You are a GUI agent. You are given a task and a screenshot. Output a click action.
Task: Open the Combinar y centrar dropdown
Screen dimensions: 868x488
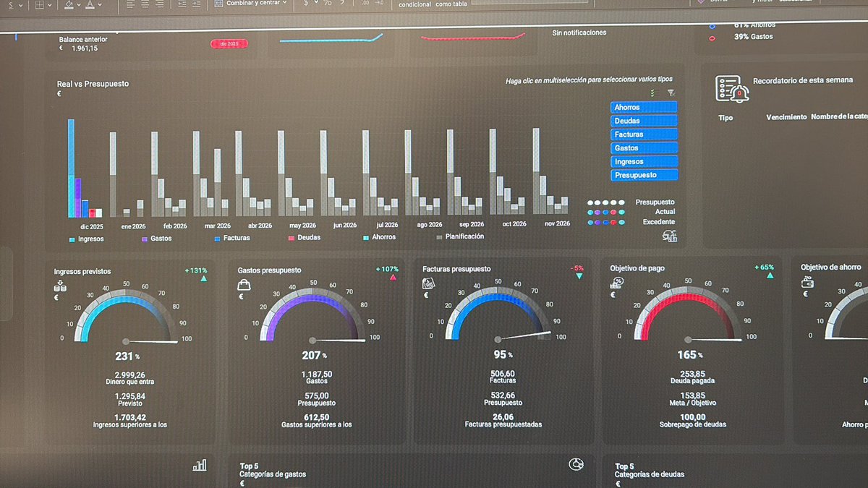(284, 3)
